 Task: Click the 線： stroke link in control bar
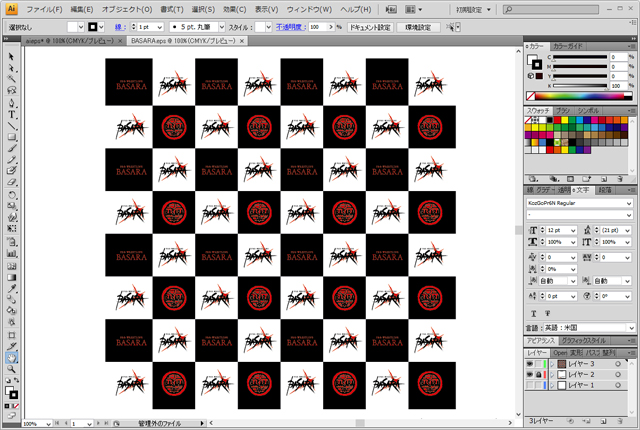coord(120,27)
